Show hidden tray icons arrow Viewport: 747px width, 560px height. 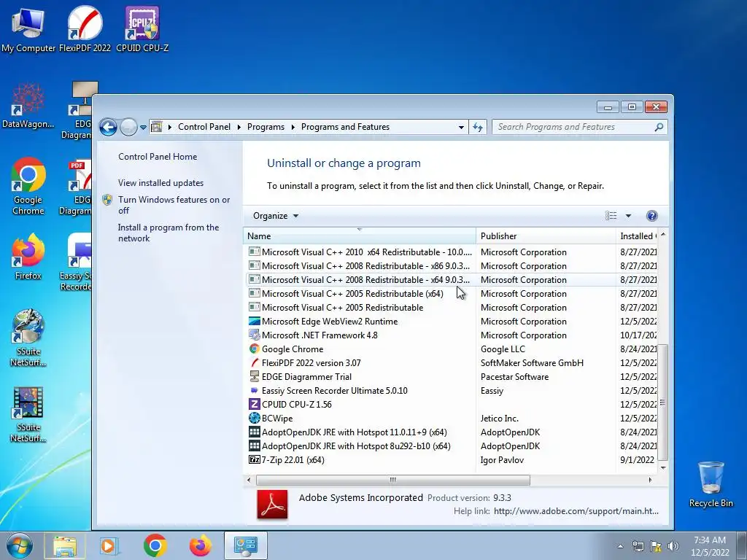pos(620,546)
